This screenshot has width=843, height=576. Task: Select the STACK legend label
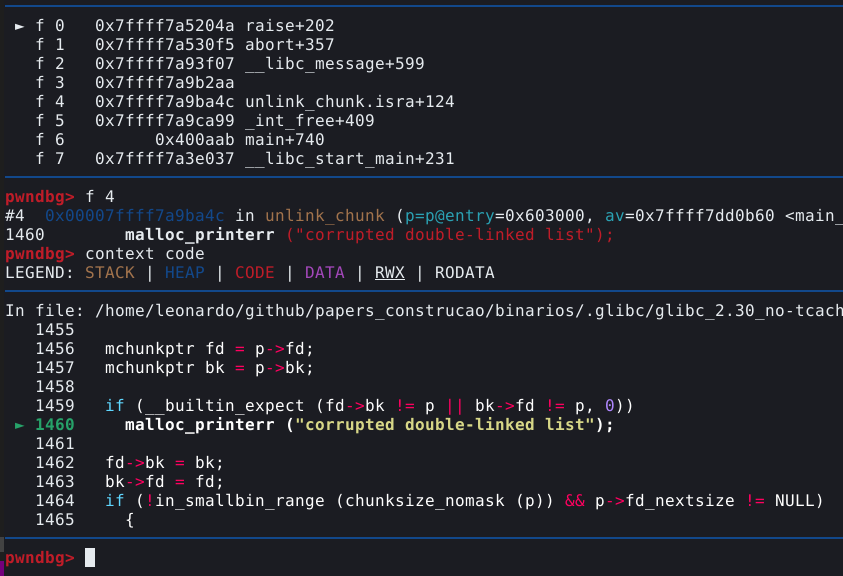[x=109, y=273]
